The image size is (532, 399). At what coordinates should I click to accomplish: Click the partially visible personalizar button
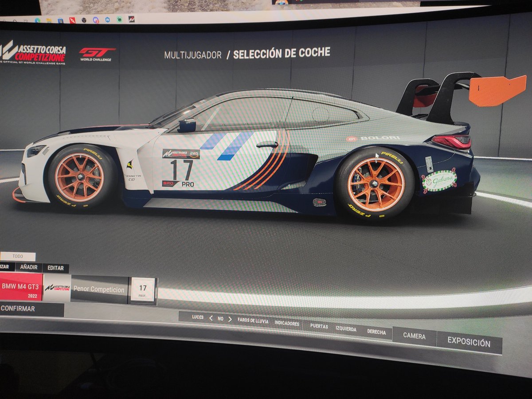[7, 267]
